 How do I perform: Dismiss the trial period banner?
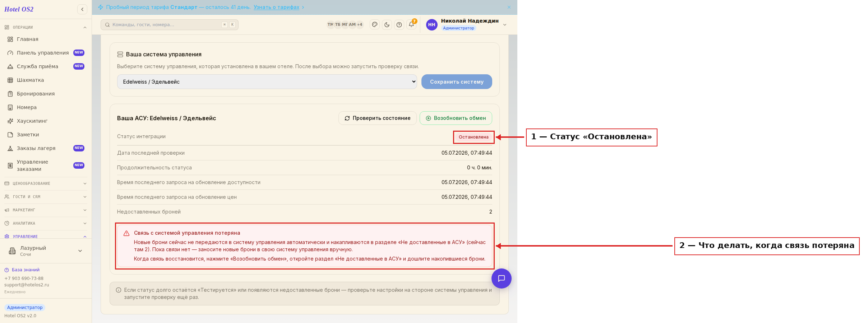[509, 7]
